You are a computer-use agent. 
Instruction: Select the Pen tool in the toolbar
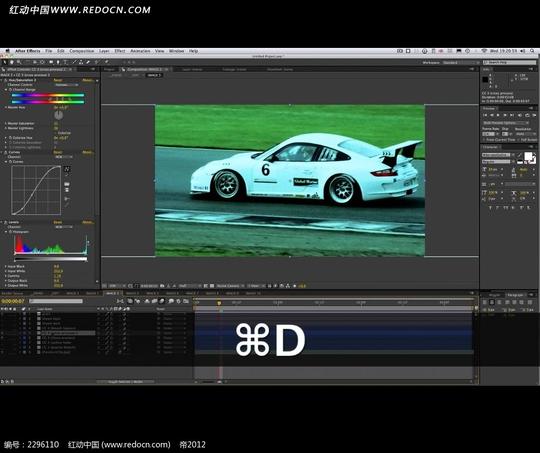tap(58, 62)
